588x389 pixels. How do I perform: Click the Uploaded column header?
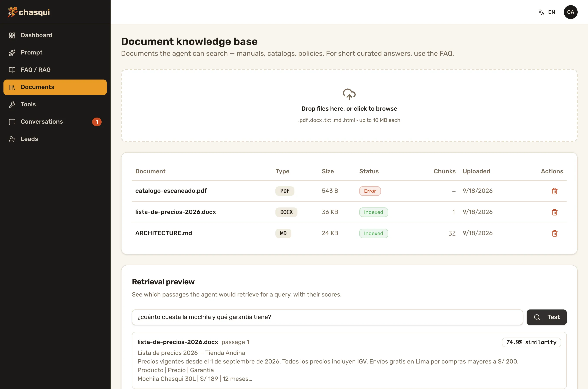(x=476, y=171)
